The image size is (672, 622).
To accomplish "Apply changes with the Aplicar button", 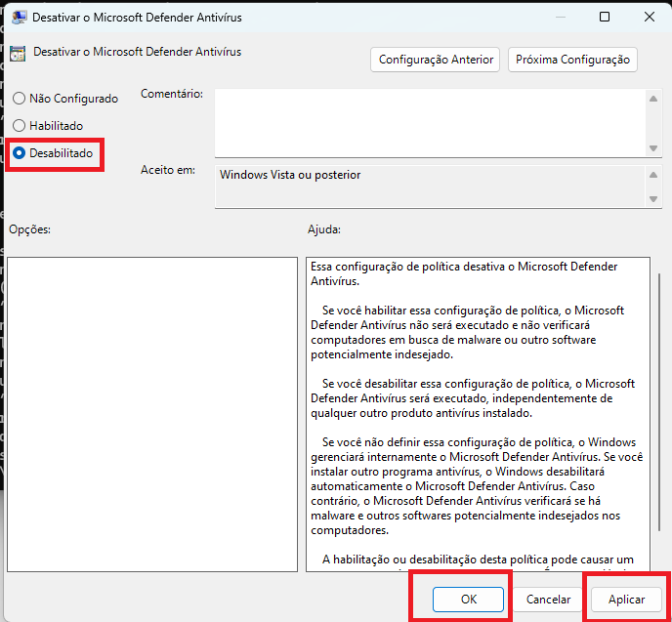I will click(626, 599).
